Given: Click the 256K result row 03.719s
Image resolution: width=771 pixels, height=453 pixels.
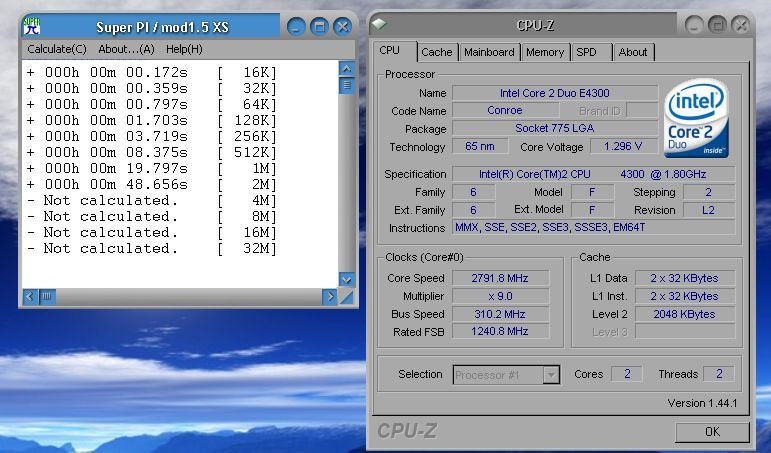Looking at the screenshot, I should (x=151, y=137).
